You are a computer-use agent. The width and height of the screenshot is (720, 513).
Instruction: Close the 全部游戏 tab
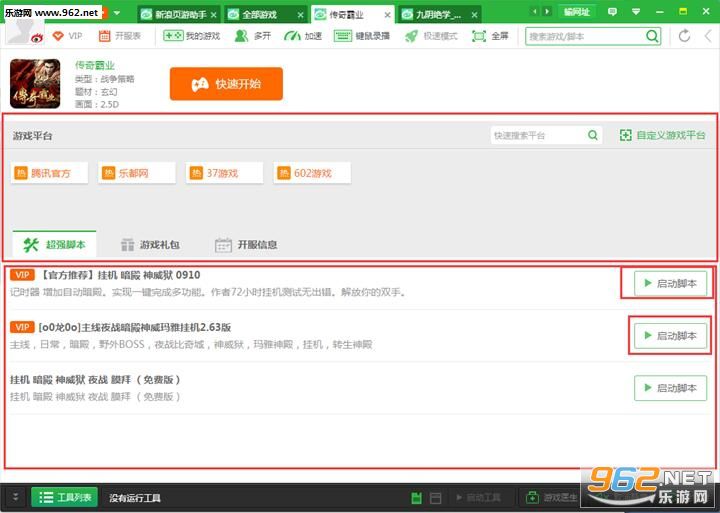pos(300,15)
